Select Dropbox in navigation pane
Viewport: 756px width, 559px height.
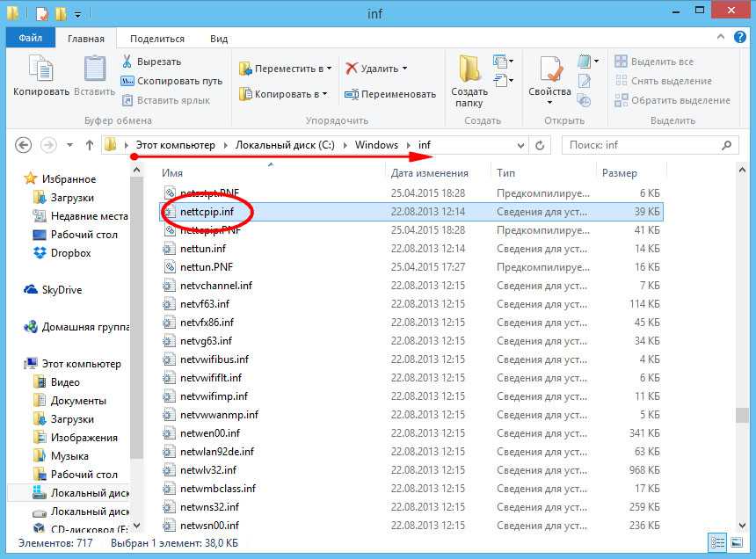click(x=70, y=253)
